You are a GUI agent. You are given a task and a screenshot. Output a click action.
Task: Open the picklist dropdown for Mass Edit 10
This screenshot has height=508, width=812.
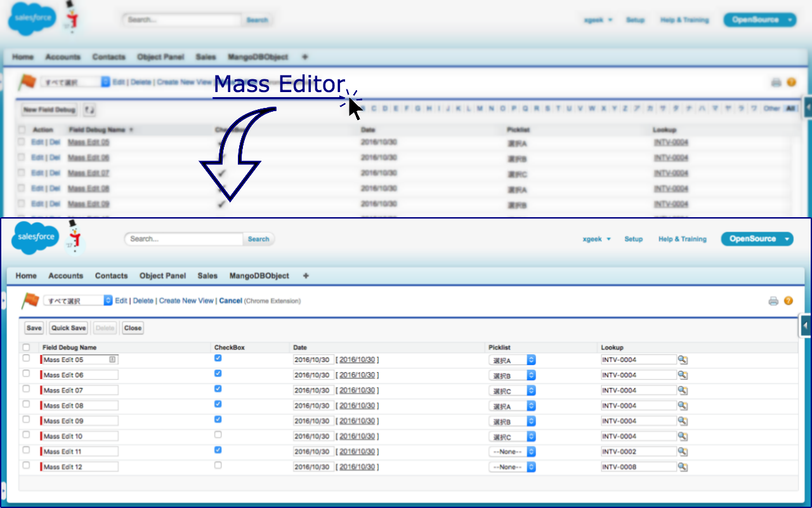click(x=513, y=437)
